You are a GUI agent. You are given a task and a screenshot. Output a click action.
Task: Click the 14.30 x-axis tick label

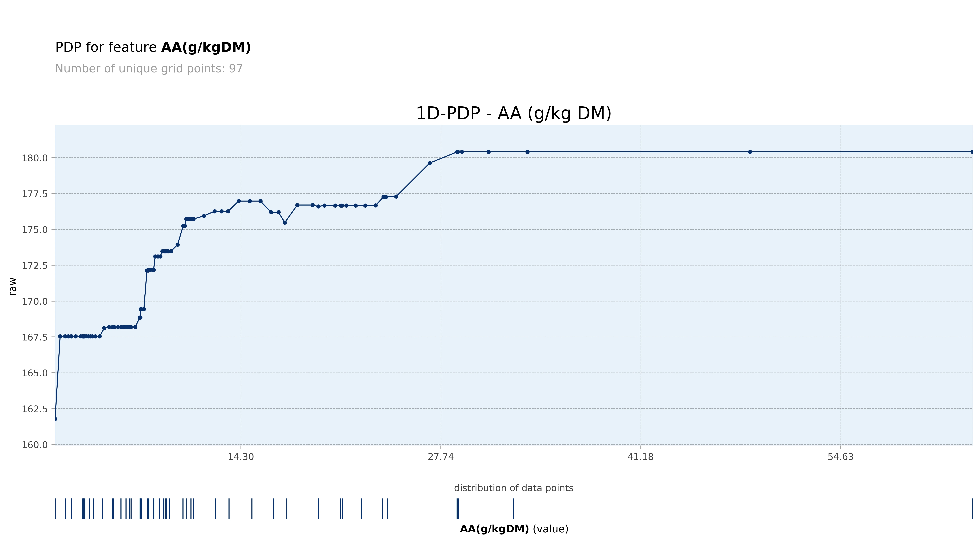pos(240,457)
